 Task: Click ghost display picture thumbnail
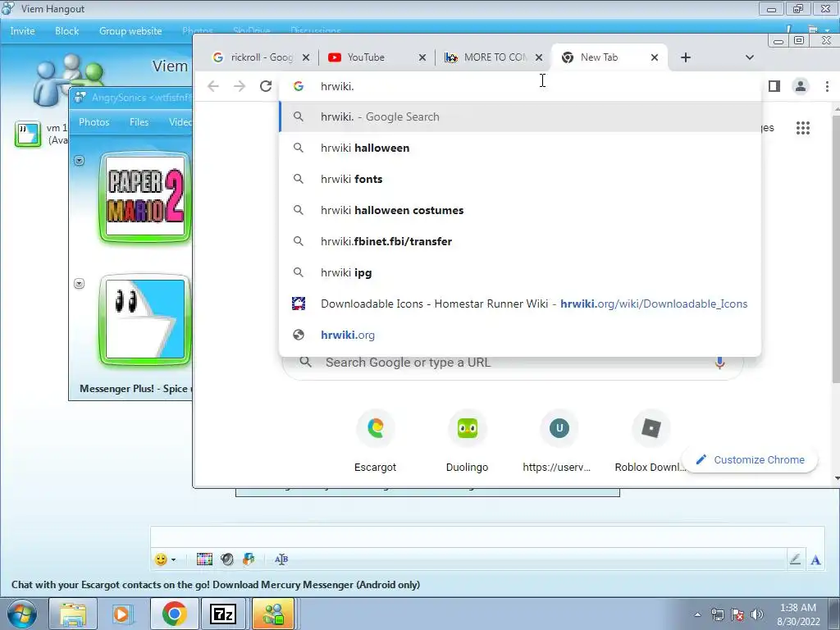tap(145, 319)
